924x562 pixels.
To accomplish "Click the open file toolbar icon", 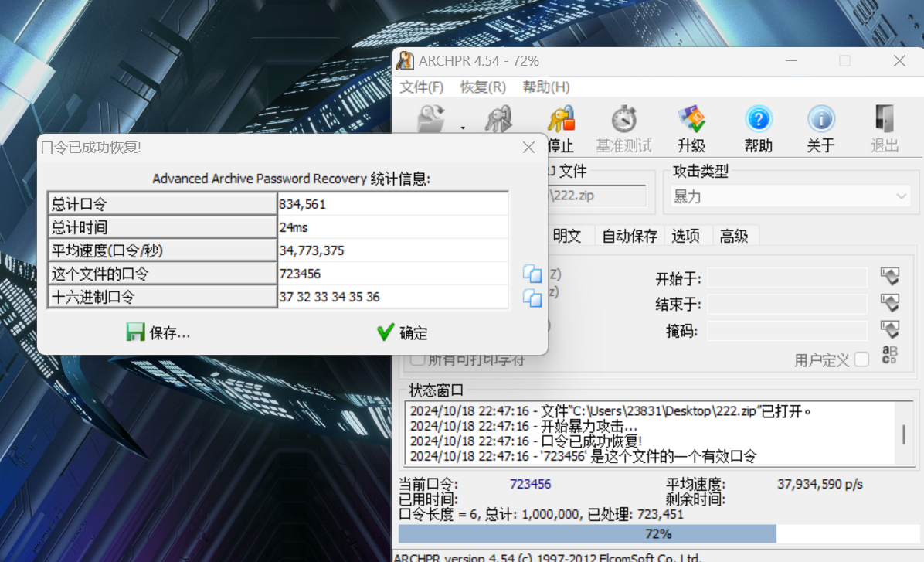I will [x=431, y=118].
